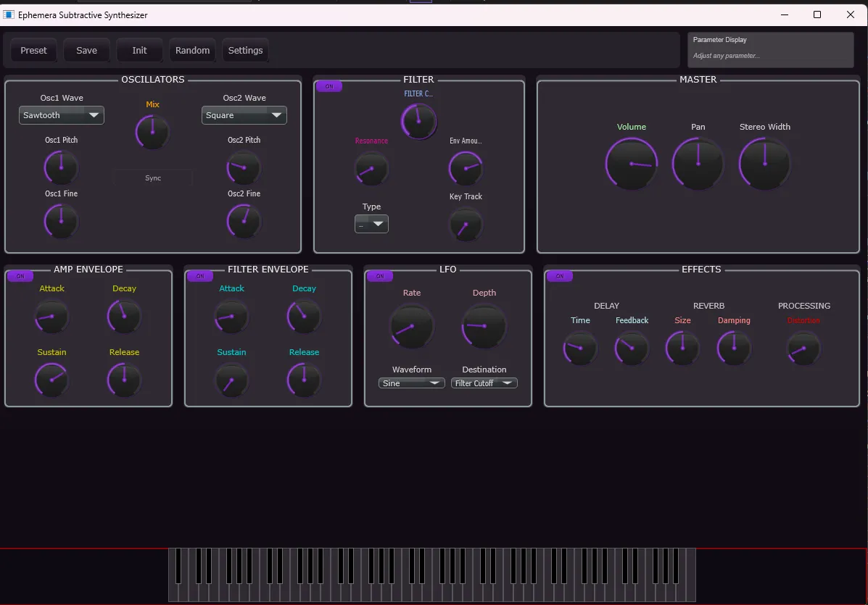Screen dimensions: 868x605
Task: Click the oscillator Mix knob
Action: click(x=152, y=132)
